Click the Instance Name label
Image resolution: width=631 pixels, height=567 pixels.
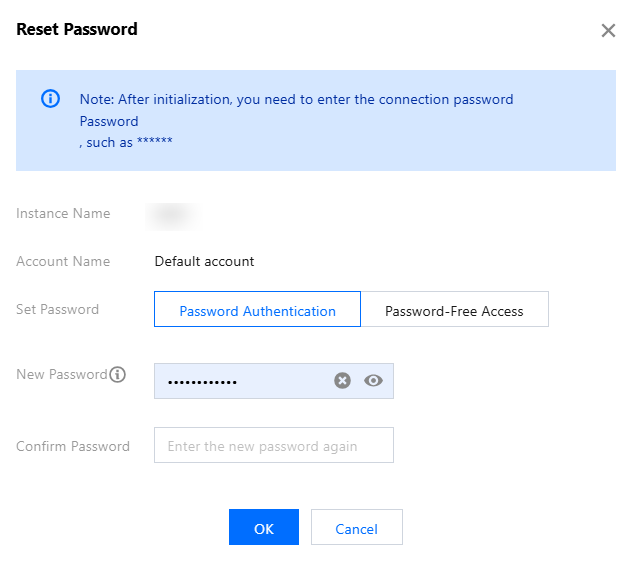(x=63, y=214)
